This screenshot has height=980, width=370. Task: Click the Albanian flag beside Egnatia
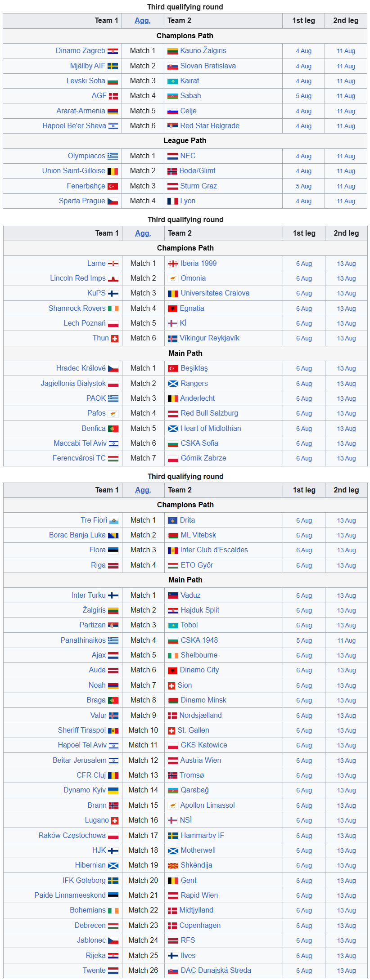pyautogui.click(x=172, y=309)
